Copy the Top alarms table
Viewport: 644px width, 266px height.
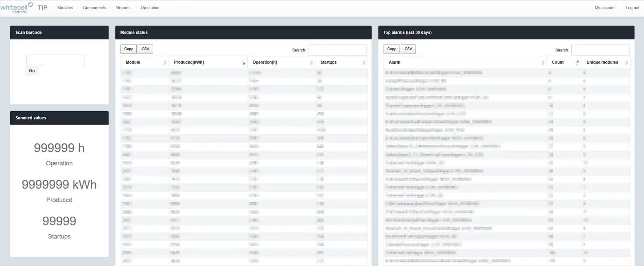392,49
